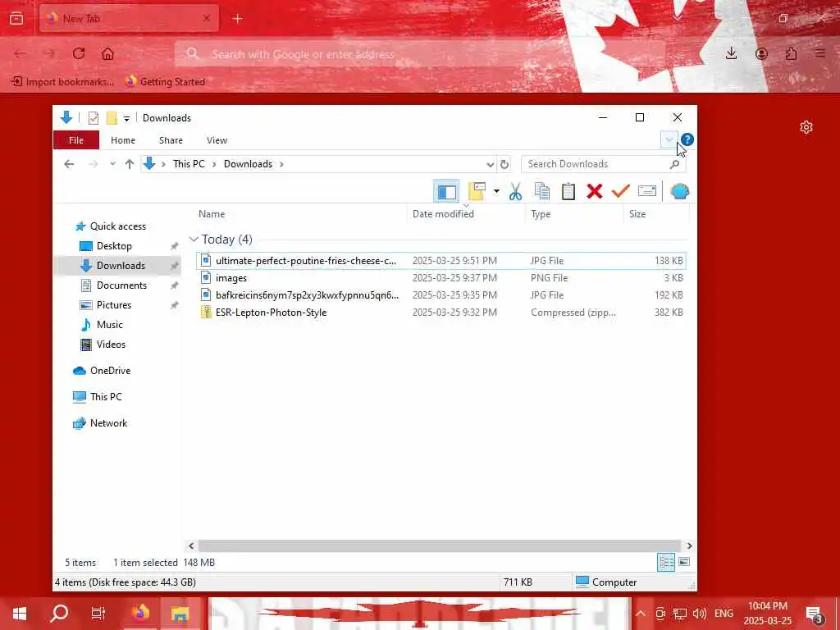This screenshot has height=630, width=840.
Task: Open Windows Start menu
Action: pos(20,614)
